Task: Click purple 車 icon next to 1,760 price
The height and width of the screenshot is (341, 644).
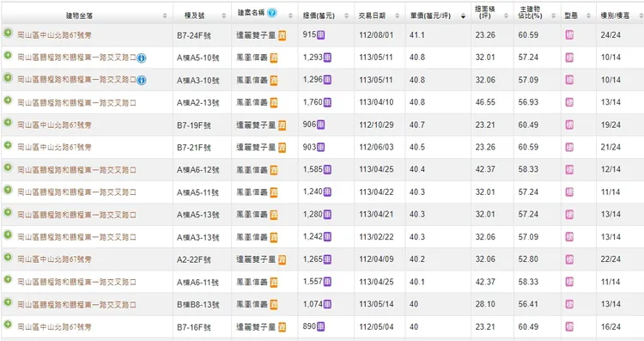Action: click(327, 102)
